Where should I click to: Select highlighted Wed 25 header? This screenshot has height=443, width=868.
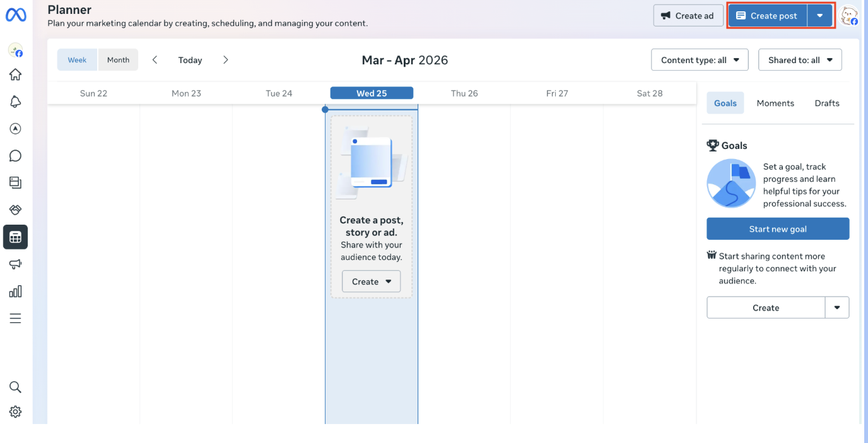pyautogui.click(x=372, y=93)
